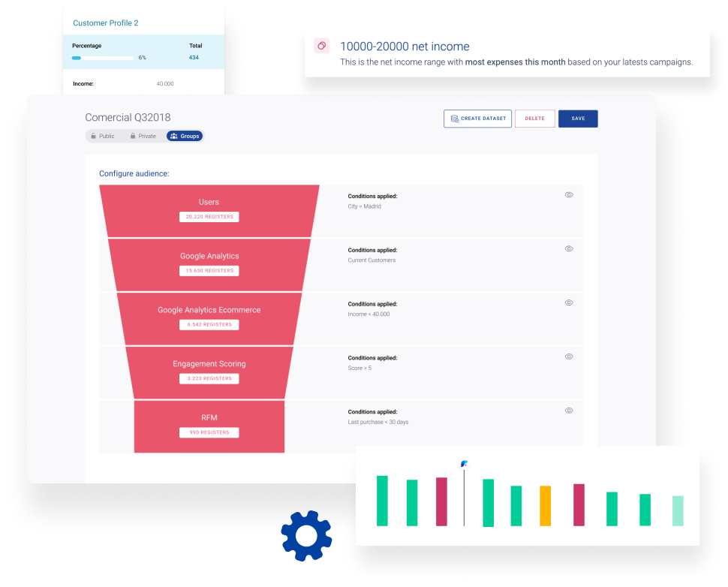
Task: Click the Customer Profile 2 percentage bar
Action: coord(103,58)
